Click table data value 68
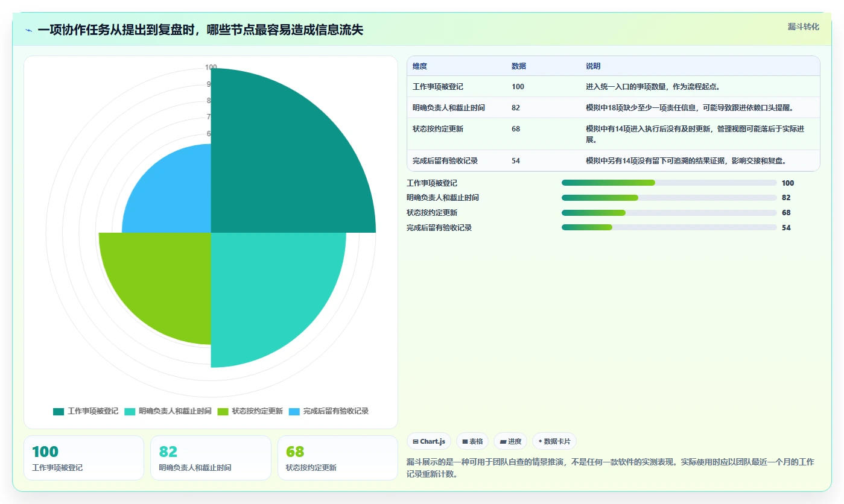Viewport: 844px width, 504px height. [x=516, y=129]
